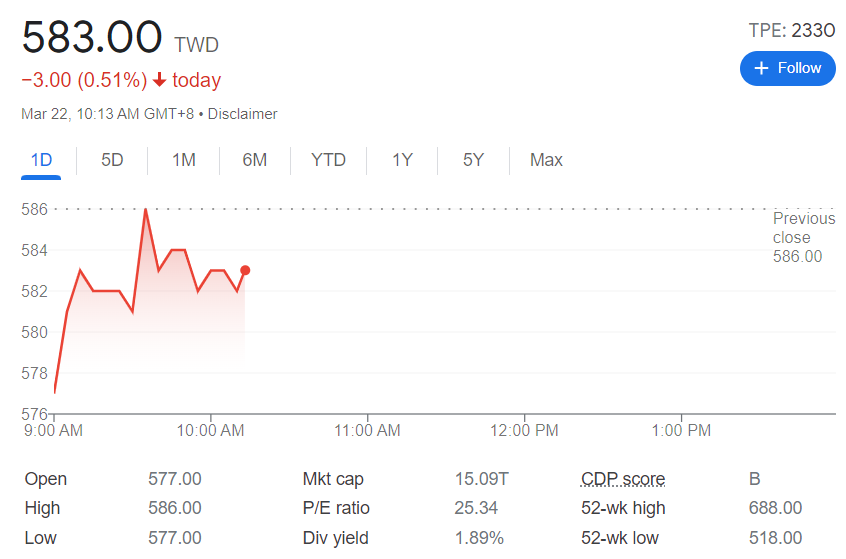Click the 52-wk high value 688.00

coord(775,509)
